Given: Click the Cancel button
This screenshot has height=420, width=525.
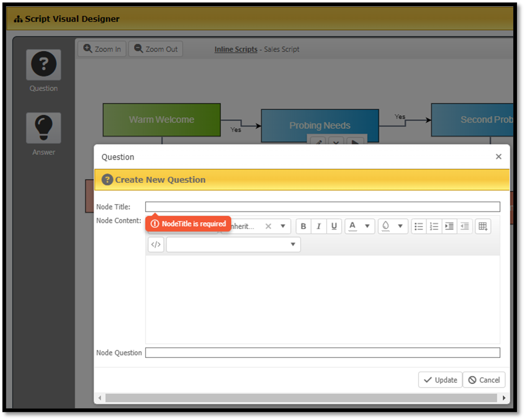Looking at the screenshot, I should click(484, 380).
